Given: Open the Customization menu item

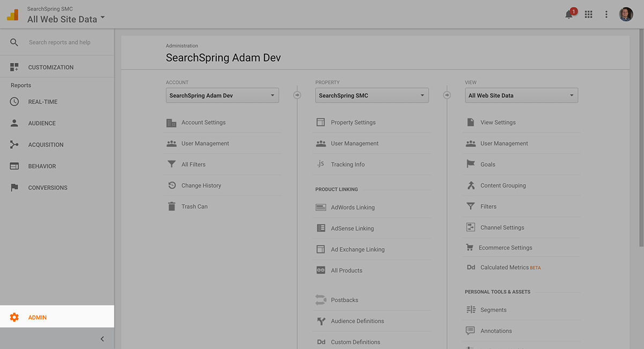Looking at the screenshot, I should point(50,67).
